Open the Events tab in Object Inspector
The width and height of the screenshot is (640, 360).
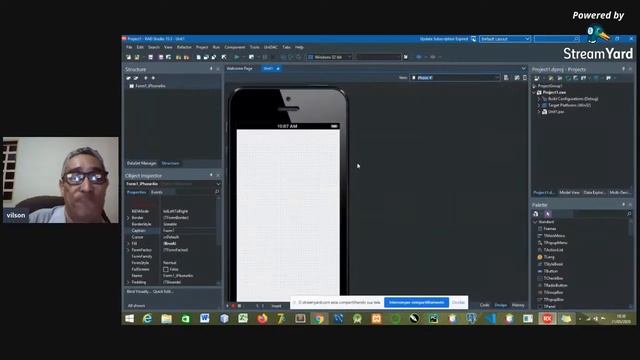[x=157, y=192]
